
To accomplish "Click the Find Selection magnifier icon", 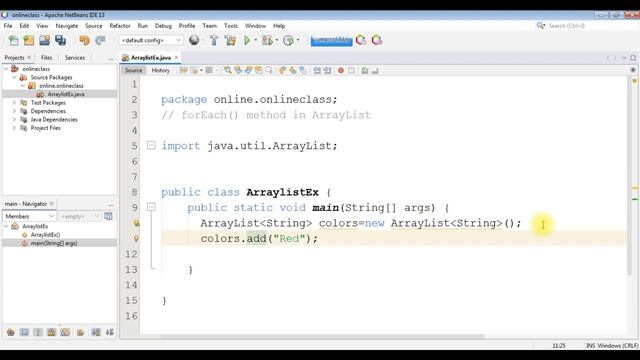I will click(228, 70).
